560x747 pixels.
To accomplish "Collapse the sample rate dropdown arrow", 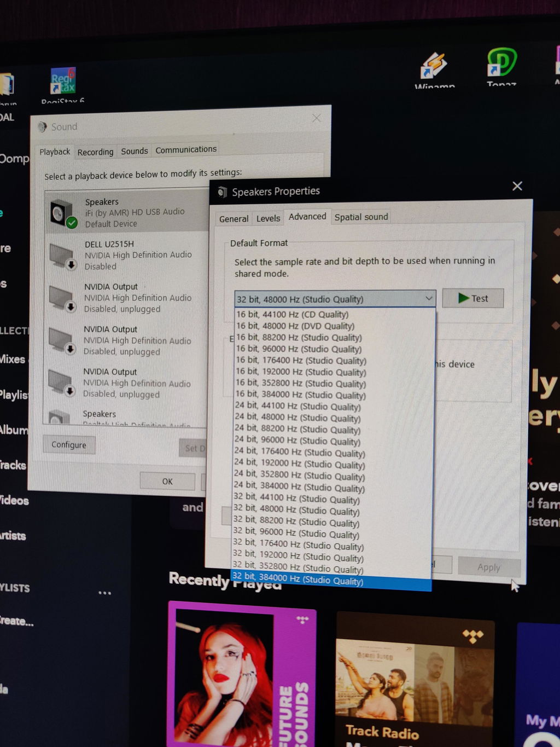I will (429, 298).
